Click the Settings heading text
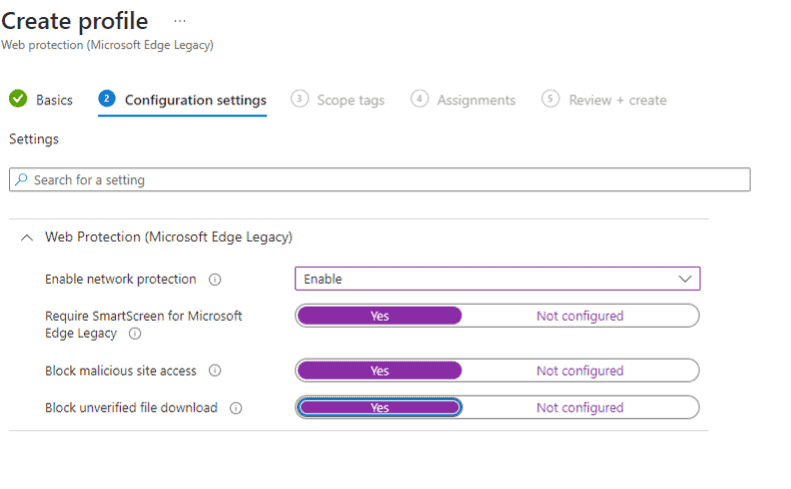 pyautogui.click(x=34, y=139)
